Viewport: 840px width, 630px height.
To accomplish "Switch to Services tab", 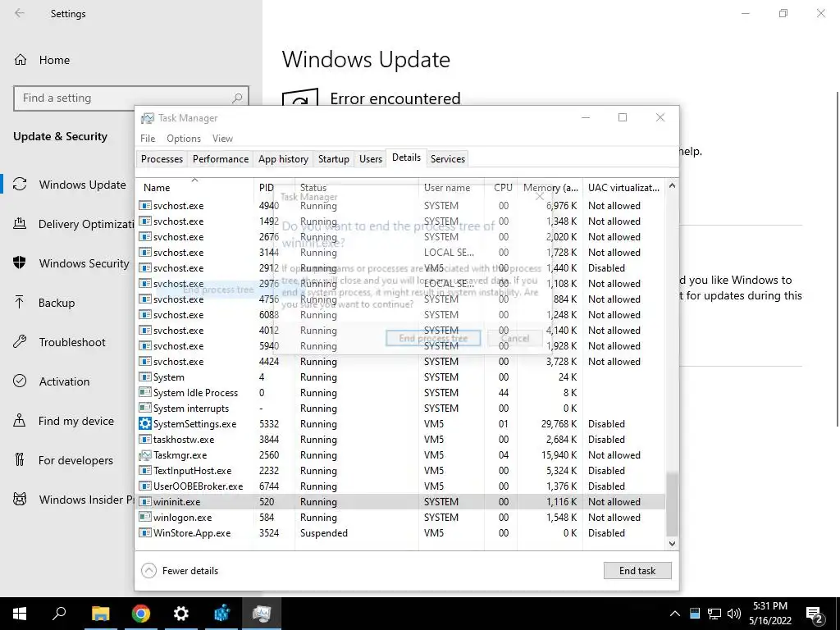I will point(448,159).
